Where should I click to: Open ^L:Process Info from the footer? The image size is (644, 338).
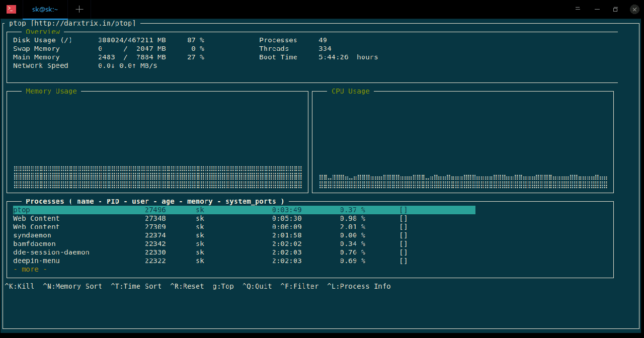coord(359,286)
